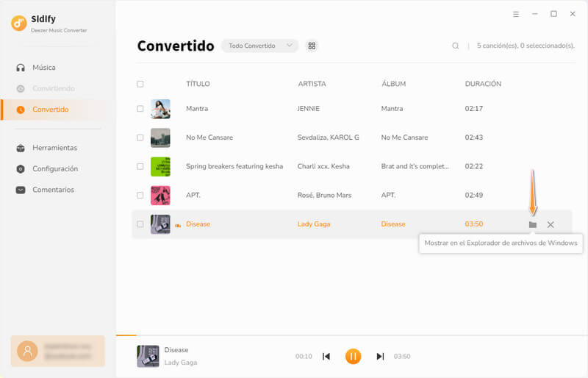Click the pink APT. album cover

(160, 196)
